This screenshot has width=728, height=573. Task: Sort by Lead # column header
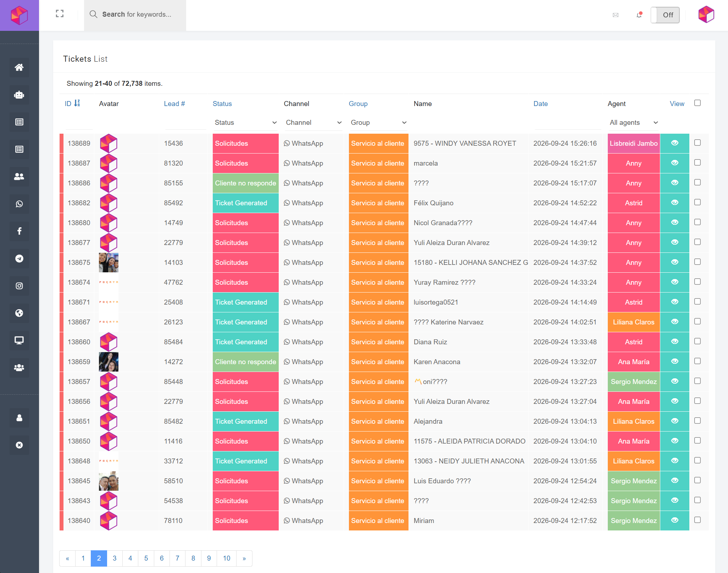tap(174, 104)
